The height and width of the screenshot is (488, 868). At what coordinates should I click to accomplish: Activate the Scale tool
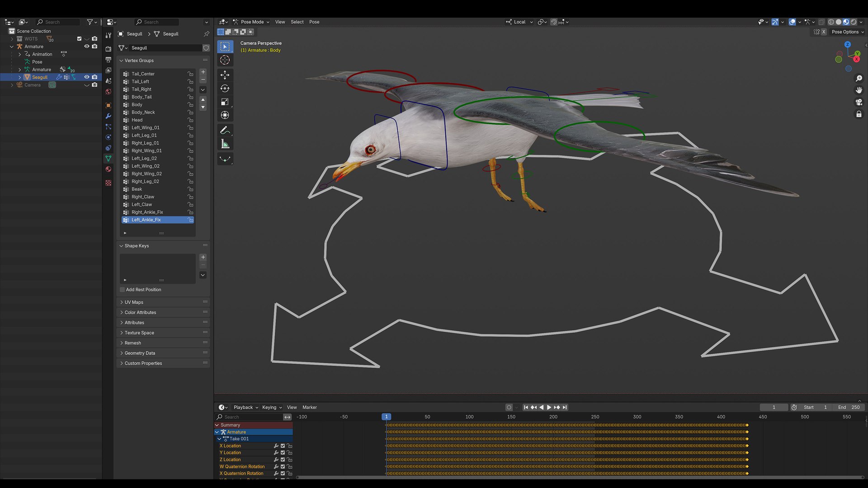[225, 102]
